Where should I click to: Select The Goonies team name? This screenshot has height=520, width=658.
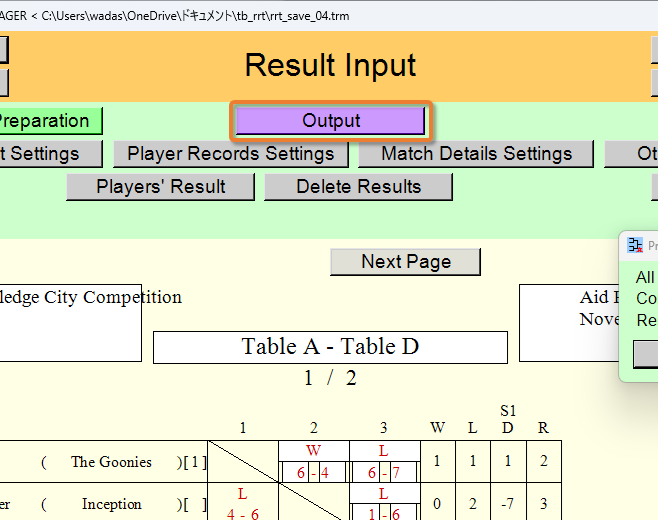point(111,462)
